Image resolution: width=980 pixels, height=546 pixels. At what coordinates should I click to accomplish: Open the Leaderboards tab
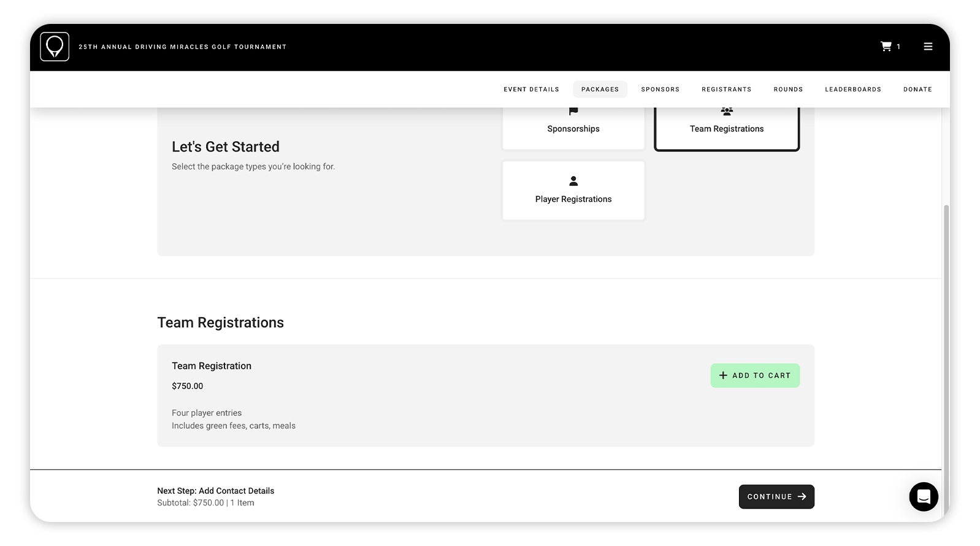tap(852, 90)
